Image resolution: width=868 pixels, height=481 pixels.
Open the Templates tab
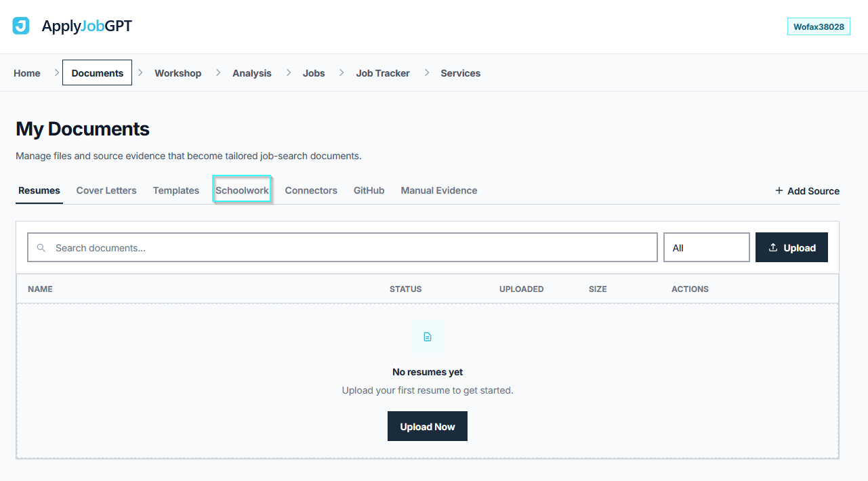(176, 190)
